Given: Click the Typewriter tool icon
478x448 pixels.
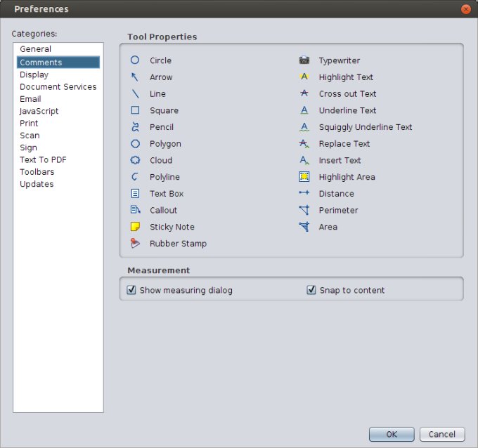Looking at the screenshot, I should point(304,60).
